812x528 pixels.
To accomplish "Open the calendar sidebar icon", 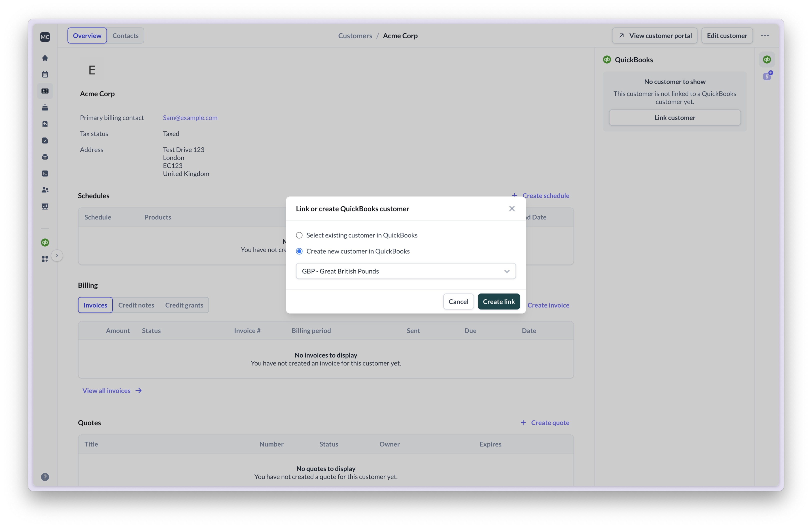I will click(45, 74).
